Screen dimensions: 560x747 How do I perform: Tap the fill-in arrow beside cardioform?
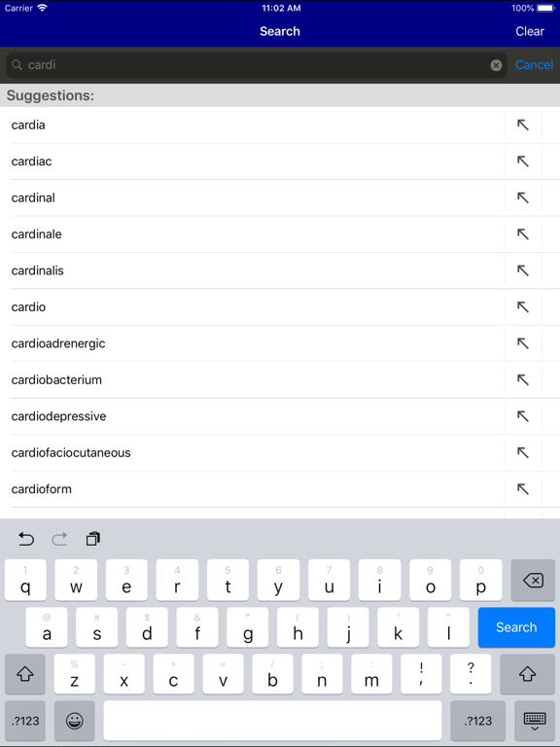523,489
